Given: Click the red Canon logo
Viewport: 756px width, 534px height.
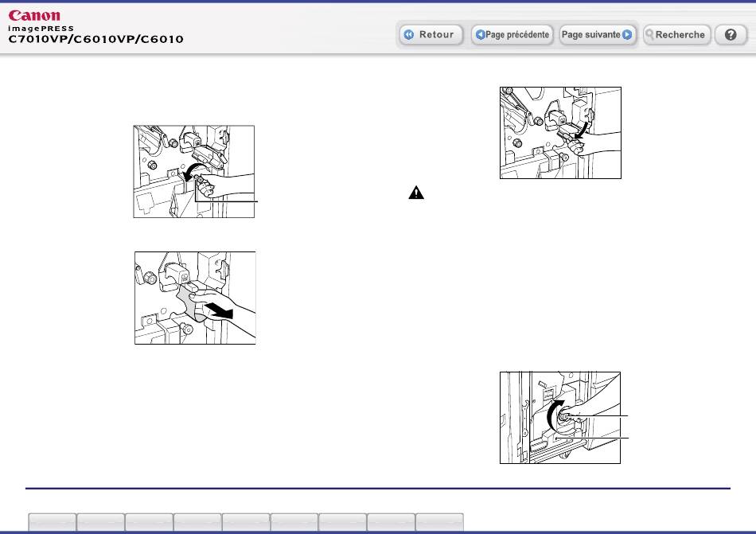Looking at the screenshot, I should click(x=34, y=15).
